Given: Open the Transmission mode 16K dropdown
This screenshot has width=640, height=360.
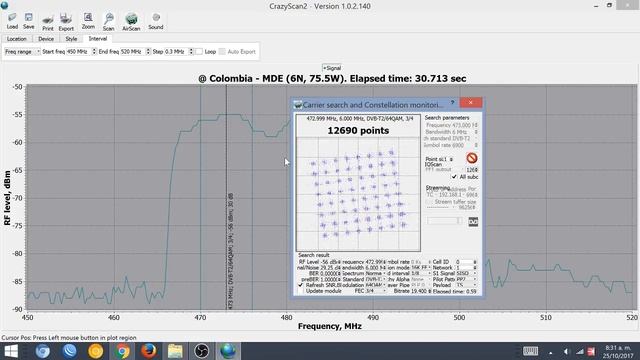Looking at the screenshot, I should 421,267.
